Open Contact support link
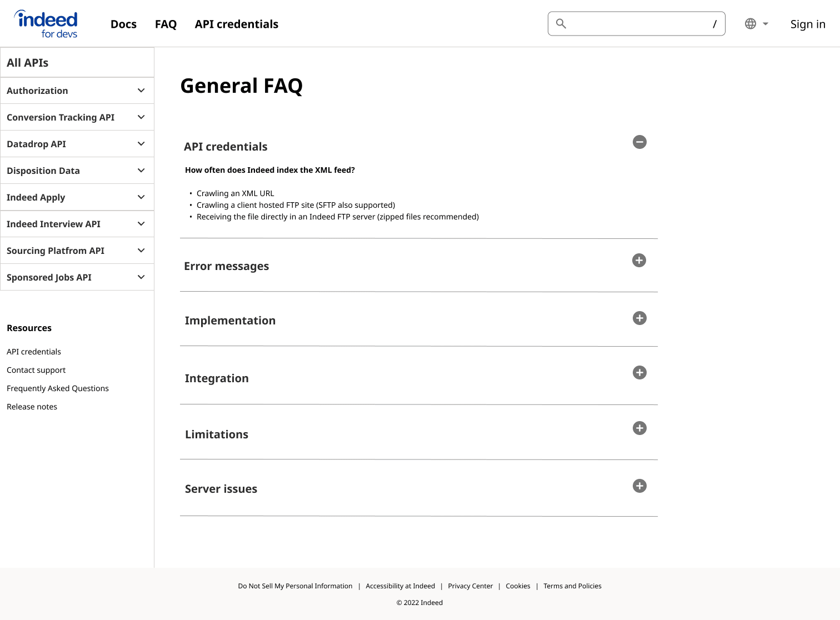 point(36,370)
